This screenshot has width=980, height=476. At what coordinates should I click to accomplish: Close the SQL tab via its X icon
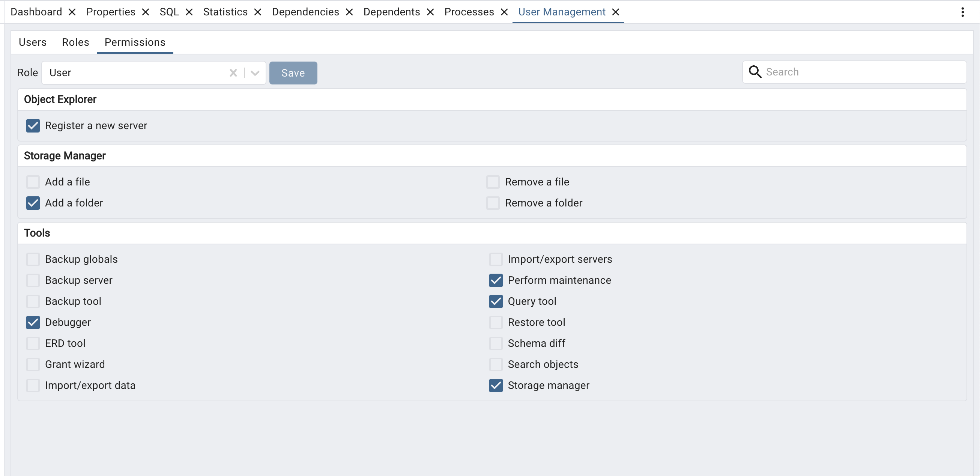point(189,12)
